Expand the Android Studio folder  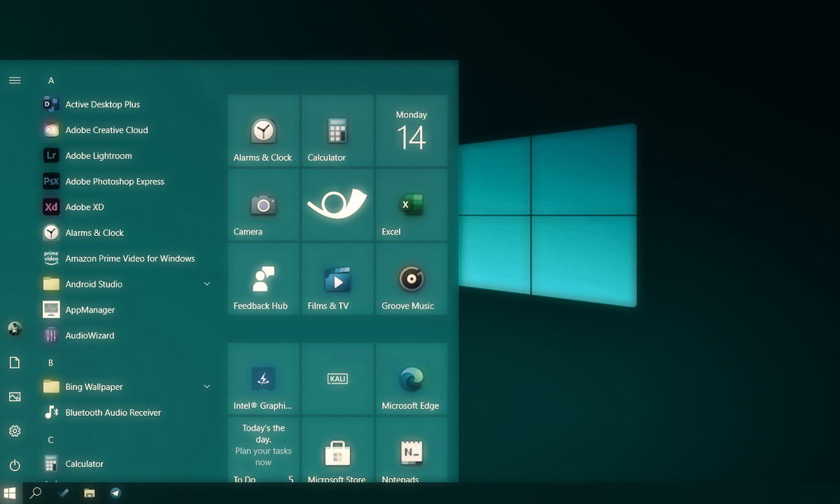click(206, 283)
